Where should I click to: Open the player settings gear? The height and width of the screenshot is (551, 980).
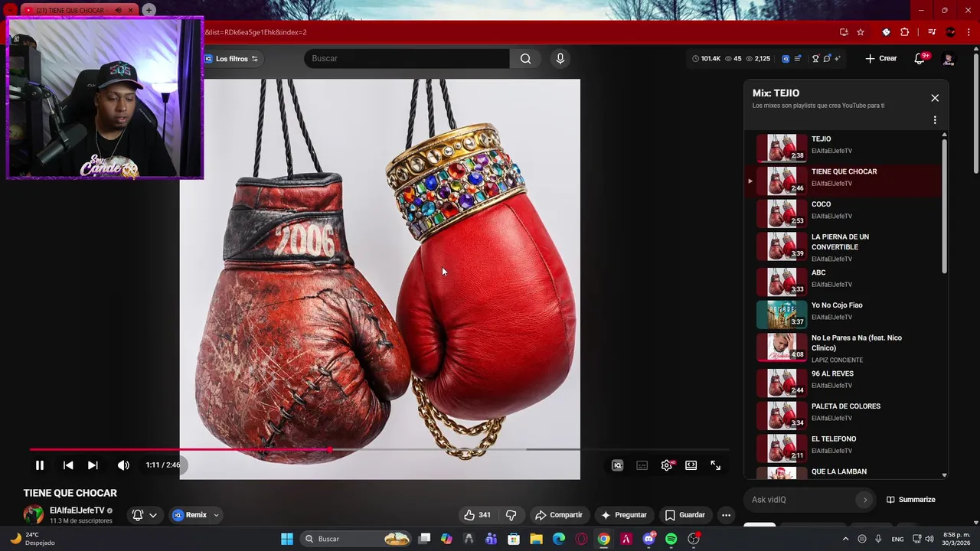point(667,465)
